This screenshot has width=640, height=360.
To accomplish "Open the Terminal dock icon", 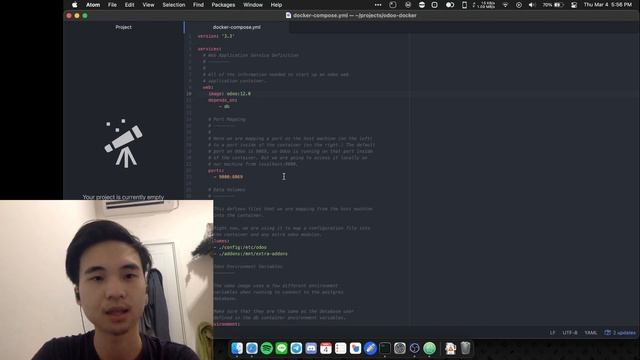I will tap(385, 348).
